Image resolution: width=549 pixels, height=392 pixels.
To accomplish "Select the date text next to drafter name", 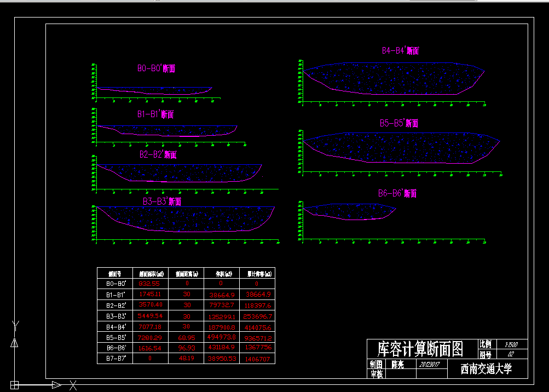I will [429, 364].
